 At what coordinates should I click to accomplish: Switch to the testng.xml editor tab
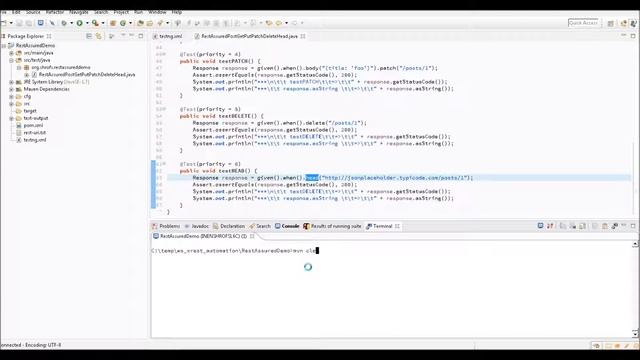coord(168,36)
